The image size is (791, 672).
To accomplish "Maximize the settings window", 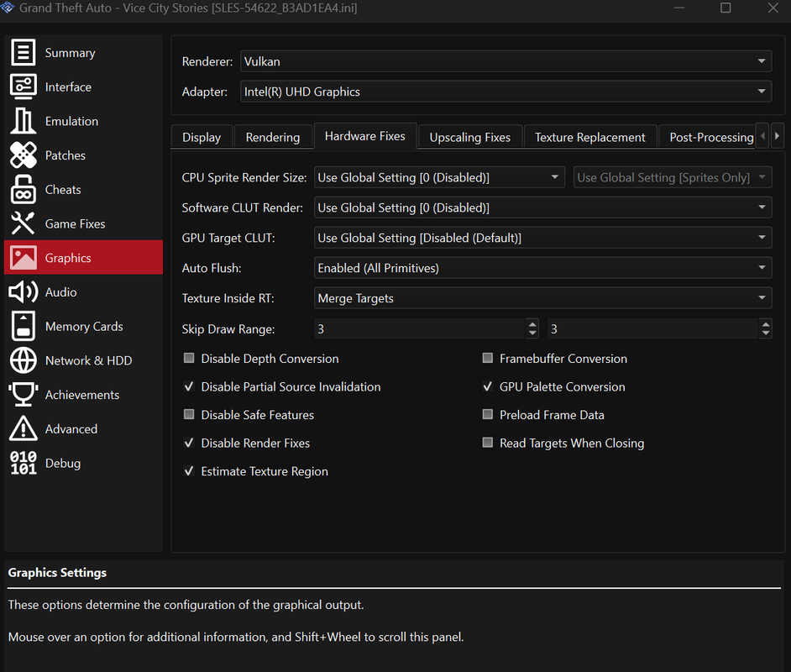I will coord(726,8).
